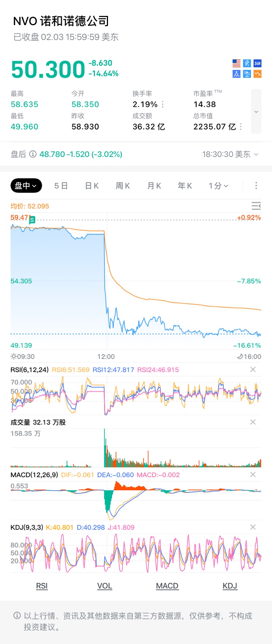
Task: Expand the stock details chevron panel
Action: tap(256, 112)
